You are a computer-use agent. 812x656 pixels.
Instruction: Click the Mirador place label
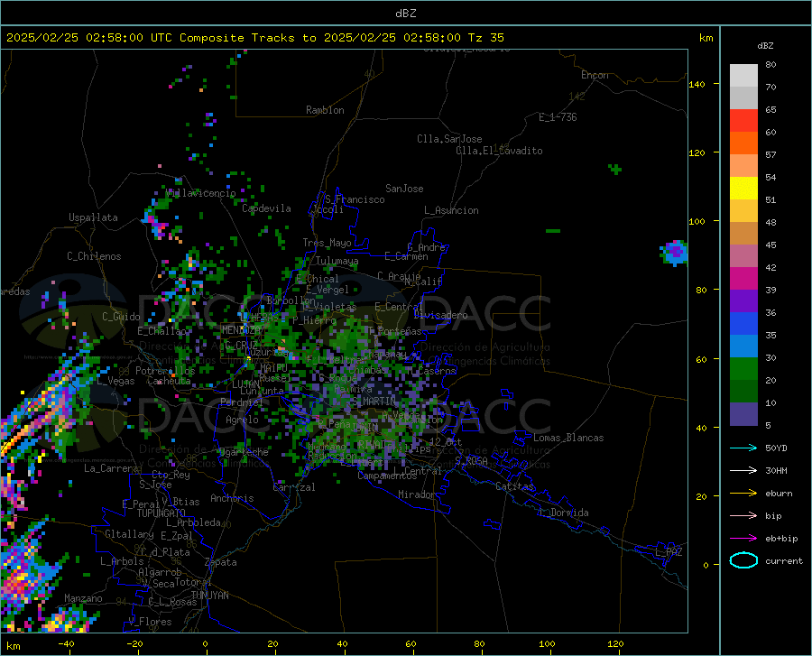[x=416, y=494]
